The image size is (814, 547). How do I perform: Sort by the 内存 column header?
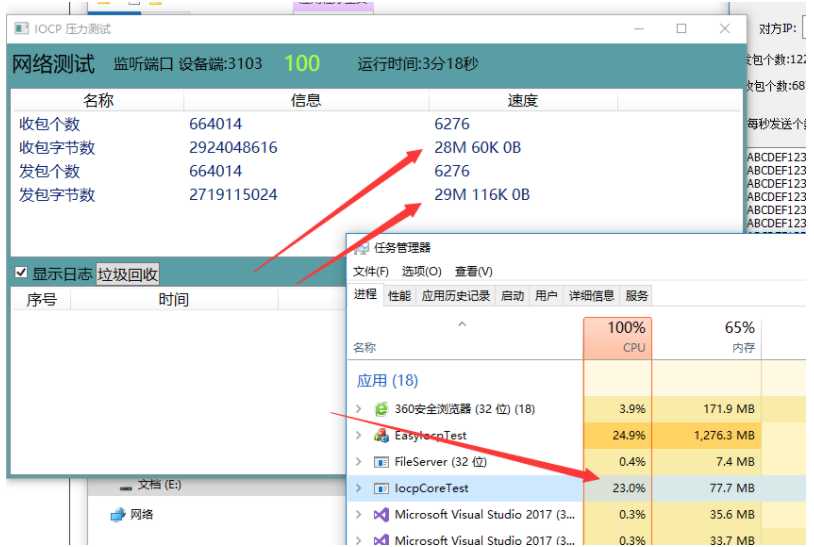pos(707,338)
